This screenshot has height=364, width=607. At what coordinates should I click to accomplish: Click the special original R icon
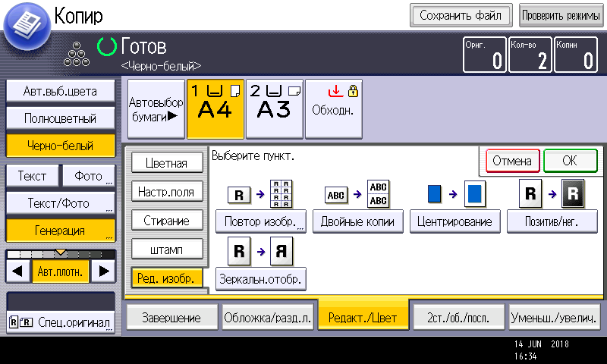pos(21,322)
